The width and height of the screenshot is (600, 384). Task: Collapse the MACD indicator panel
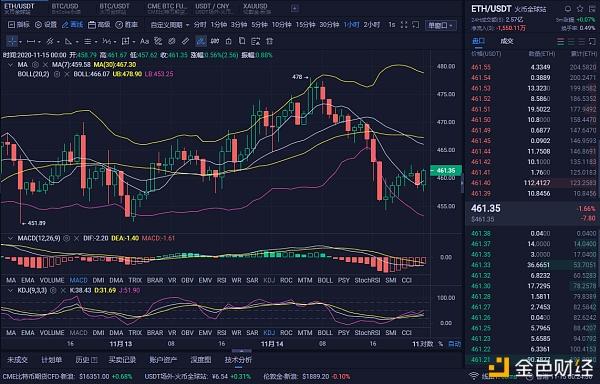click(10, 238)
